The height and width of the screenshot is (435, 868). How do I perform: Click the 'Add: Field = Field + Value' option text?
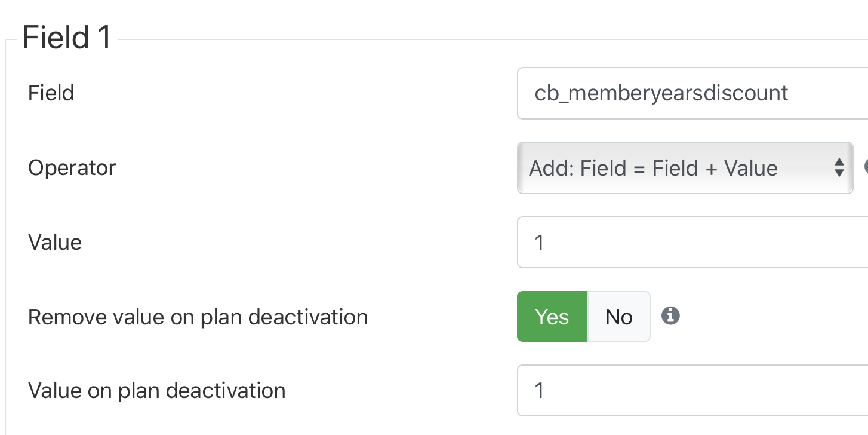[653, 168]
